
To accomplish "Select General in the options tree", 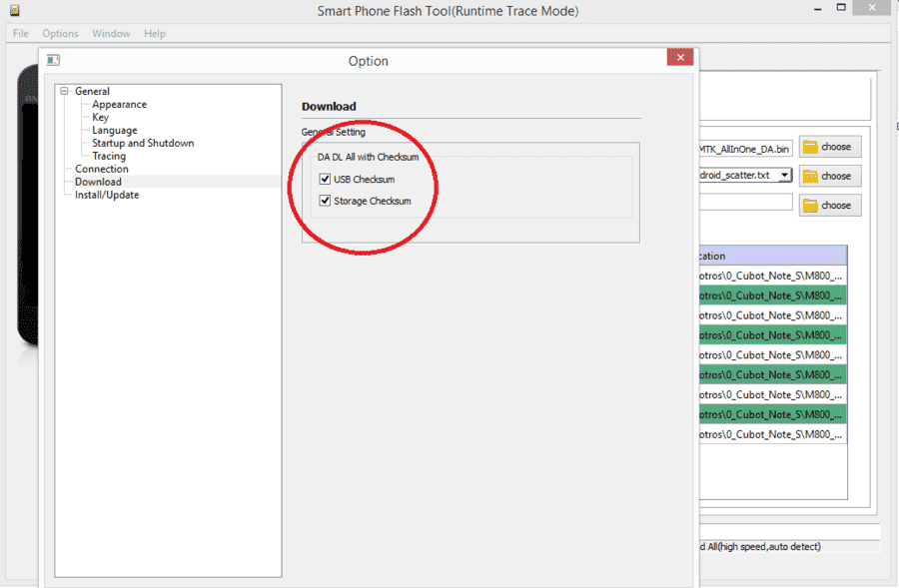I will pyautogui.click(x=92, y=91).
